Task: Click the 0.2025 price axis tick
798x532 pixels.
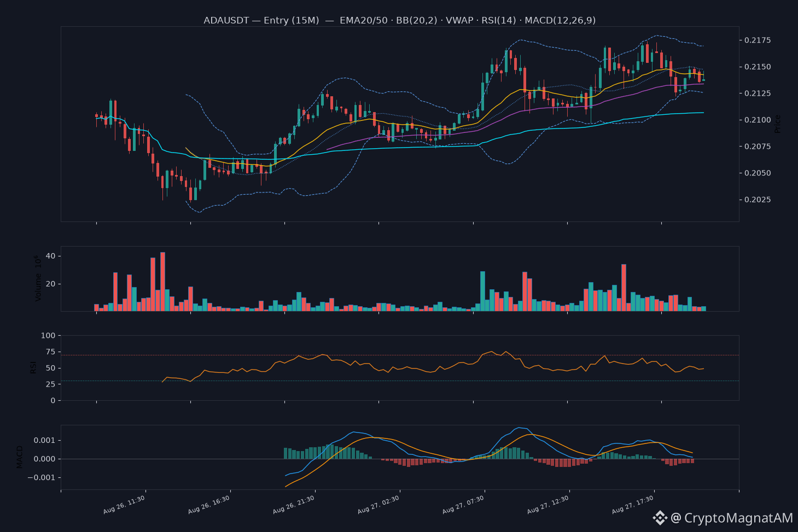Action: click(x=758, y=200)
